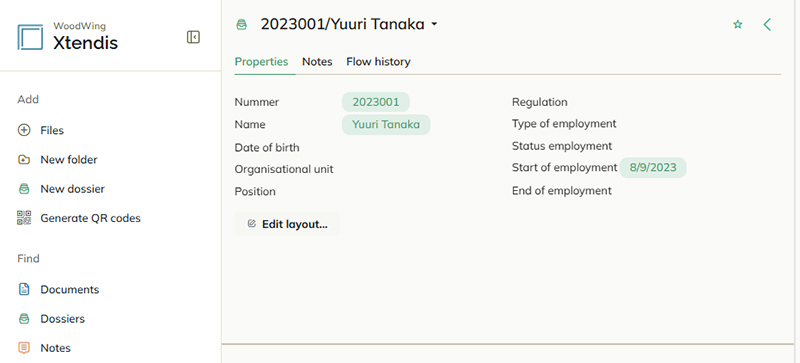
Task: Click the Type of employment label
Action: [x=564, y=124]
